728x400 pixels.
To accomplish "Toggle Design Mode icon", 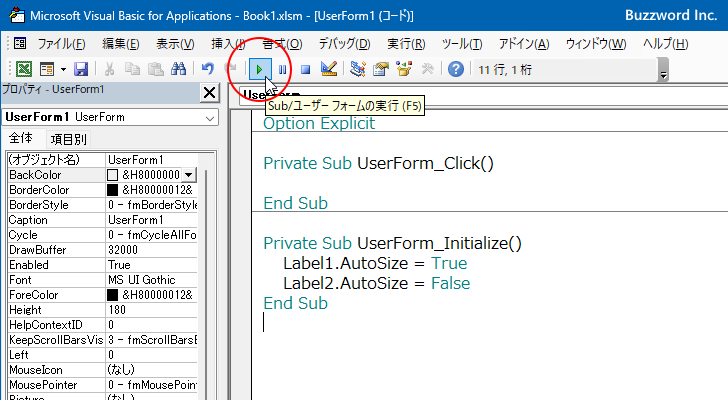I will (x=329, y=70).
